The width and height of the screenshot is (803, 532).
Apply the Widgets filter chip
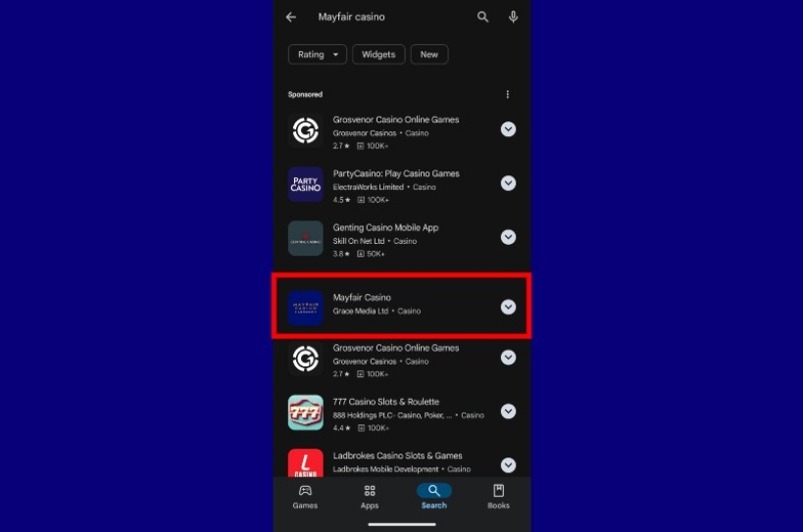[378, 54]
